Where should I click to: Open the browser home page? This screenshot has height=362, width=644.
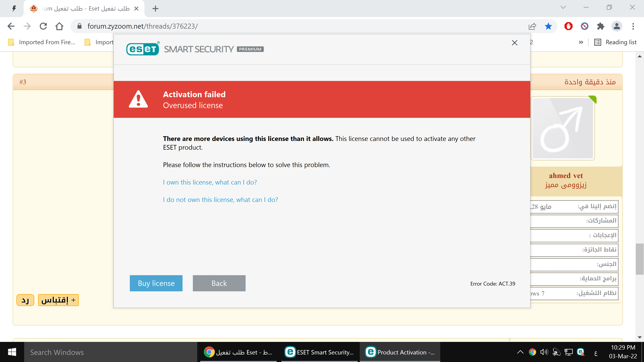pyautogui.click(x=59, y=26)
